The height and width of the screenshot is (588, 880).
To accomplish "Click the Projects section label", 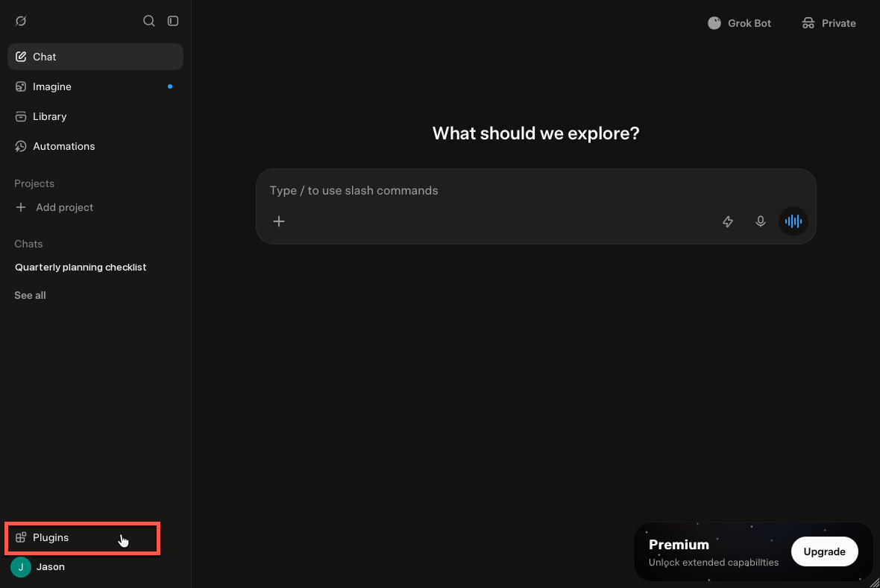I will [x=34, y=183].
